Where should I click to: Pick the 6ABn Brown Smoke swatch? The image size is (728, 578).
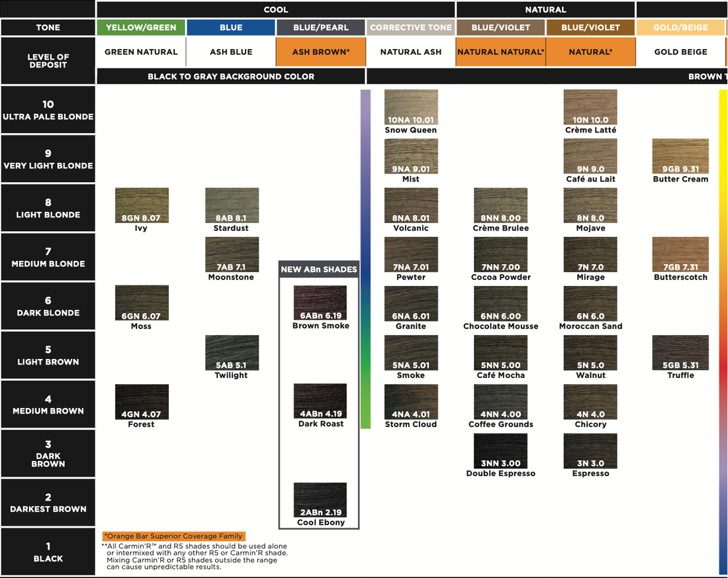click(x=320, y=303)
